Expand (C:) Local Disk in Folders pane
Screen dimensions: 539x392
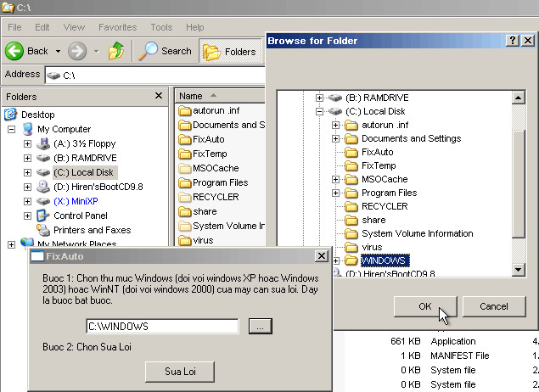coord(27,172)
